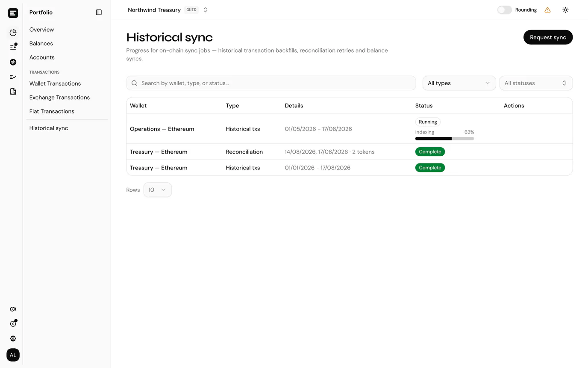Open Fiat Transactions page
This screenshot has width=588, height=368.
click(x=52, y=111)
